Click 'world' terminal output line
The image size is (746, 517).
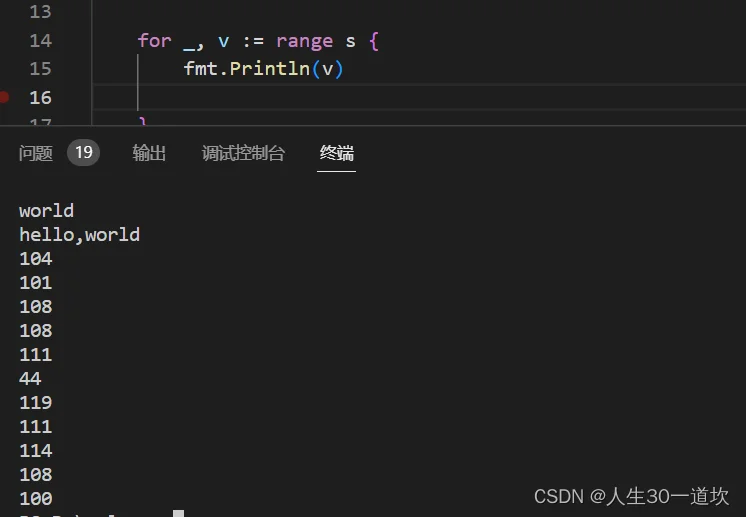coord(47,211)
